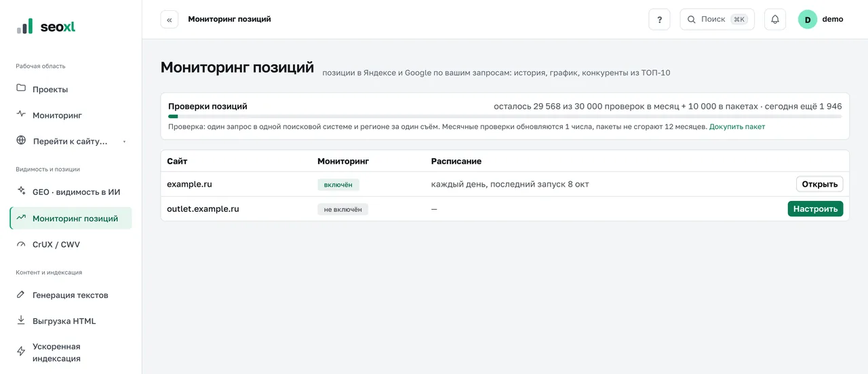Click Настроить for outlet.example.ru
868x374 pixels.
tap(815, 208)
